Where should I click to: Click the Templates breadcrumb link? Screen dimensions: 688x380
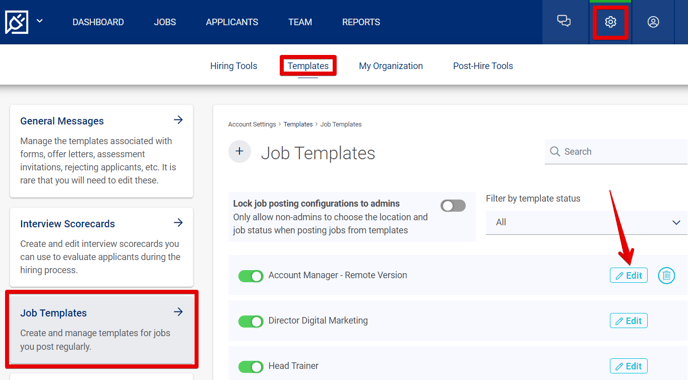tap(298, 125)
